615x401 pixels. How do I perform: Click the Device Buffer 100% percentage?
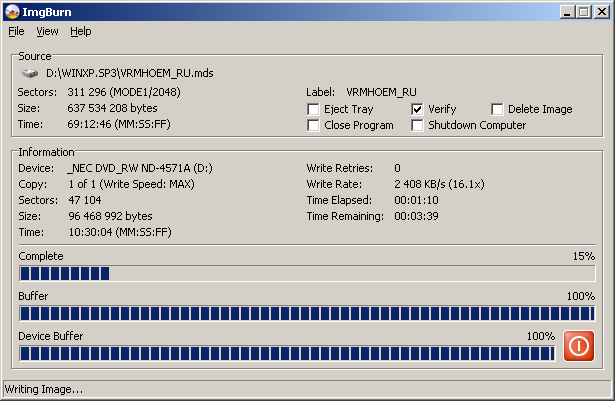[541, 336]
